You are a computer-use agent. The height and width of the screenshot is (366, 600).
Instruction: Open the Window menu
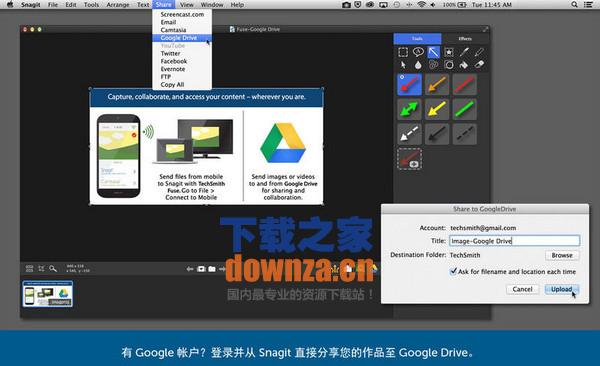point(212,5)
